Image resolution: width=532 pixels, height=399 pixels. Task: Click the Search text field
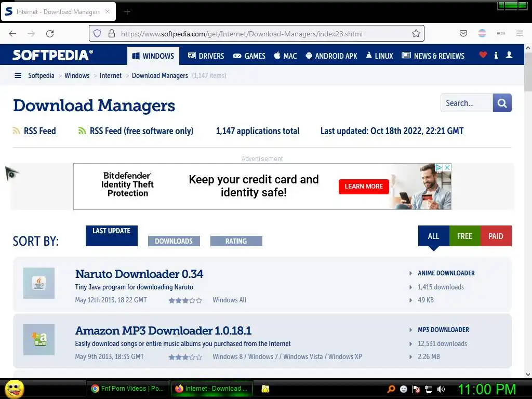467,103
